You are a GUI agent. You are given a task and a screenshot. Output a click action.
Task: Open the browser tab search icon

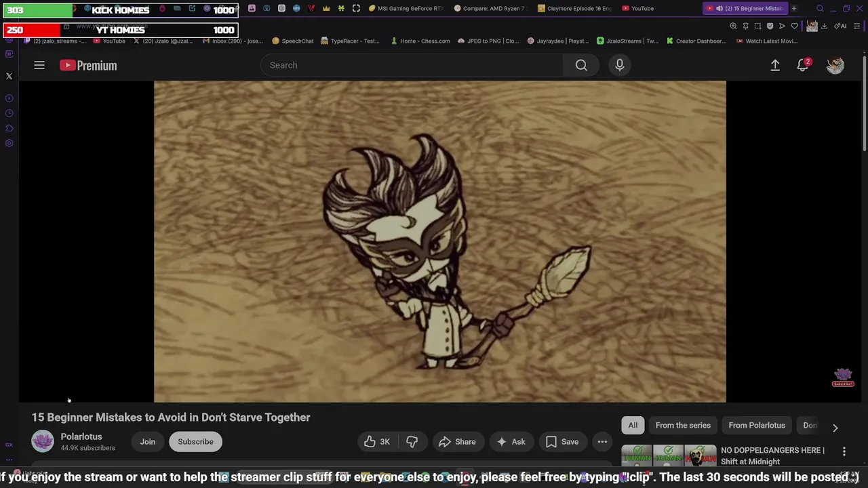[x=820, y=8]
